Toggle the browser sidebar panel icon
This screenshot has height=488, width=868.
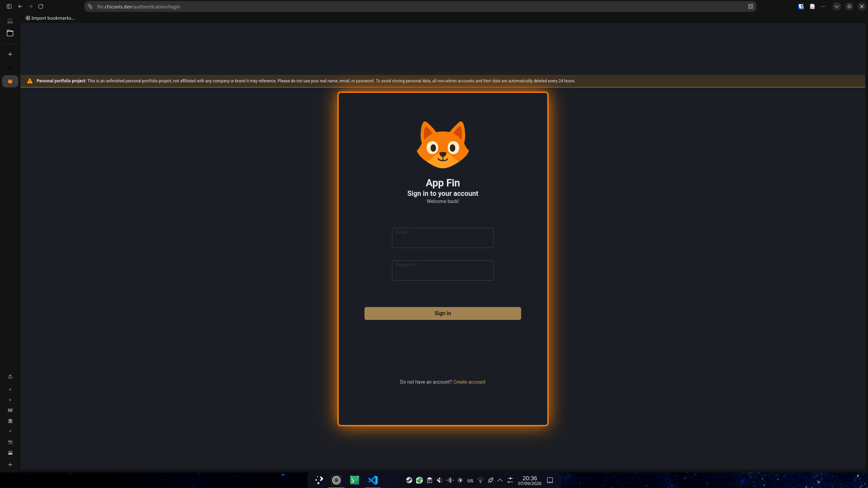pyautogui.click(x=9, y=6)
